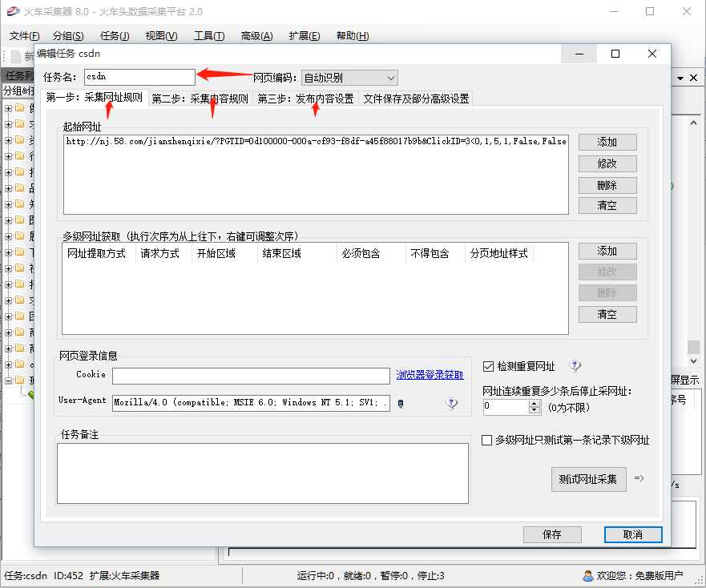
Task: Click the 保存 button
Action: 552,534
